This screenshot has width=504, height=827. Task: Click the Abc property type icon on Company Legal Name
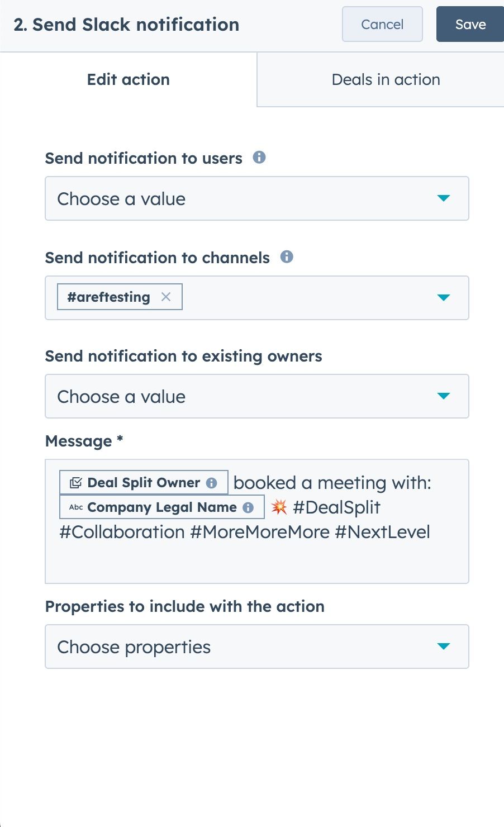click(75, 507)
